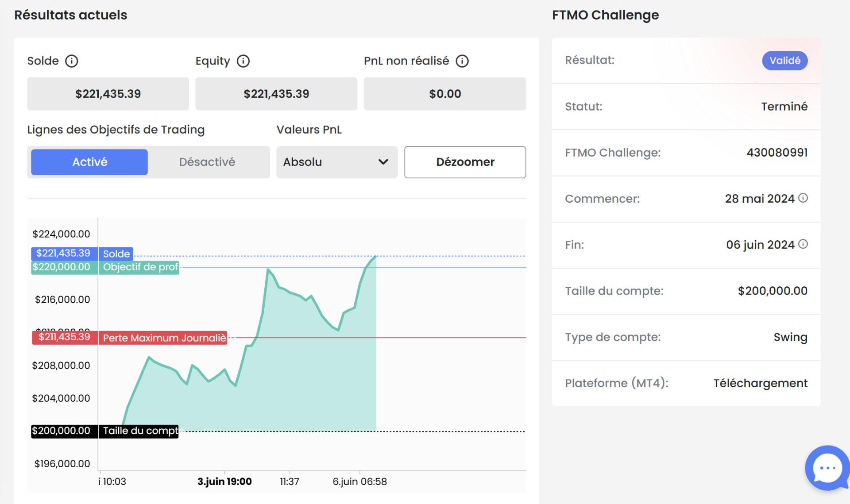Screen dimensions: 850x504
Task: Click the $211,435.39 red axis tag
Action: (65, 338)
